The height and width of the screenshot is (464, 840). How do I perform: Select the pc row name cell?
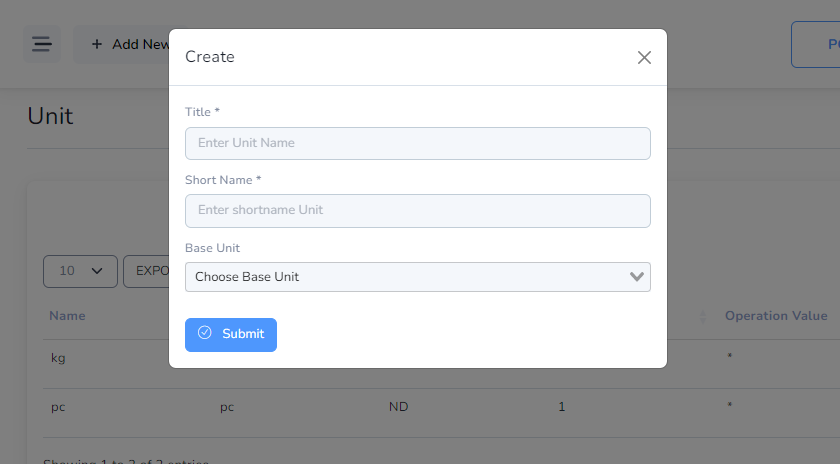58,407
